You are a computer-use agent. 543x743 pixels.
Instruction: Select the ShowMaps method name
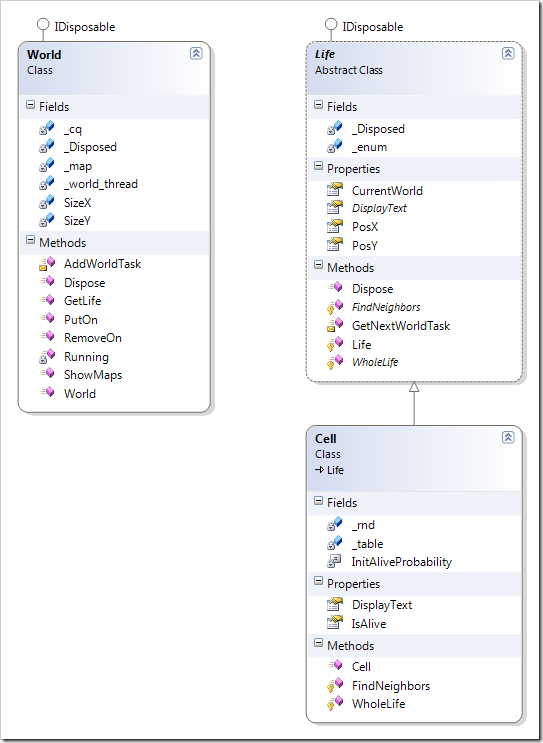[x=93, y=375]
